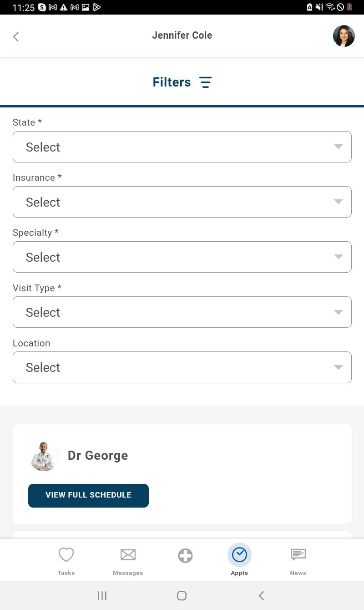364x610 pixels.
Task: Open the Visit Type select field
Action: click(182, 312)
